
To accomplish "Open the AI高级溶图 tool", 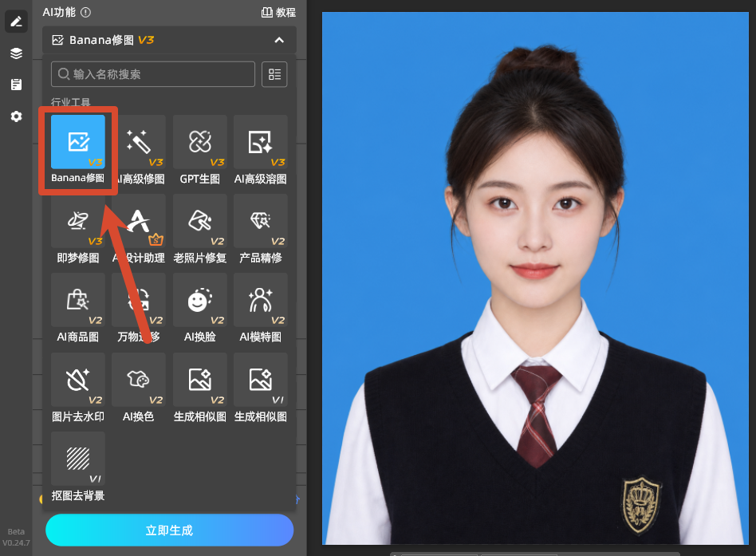I will click(260, 150).
